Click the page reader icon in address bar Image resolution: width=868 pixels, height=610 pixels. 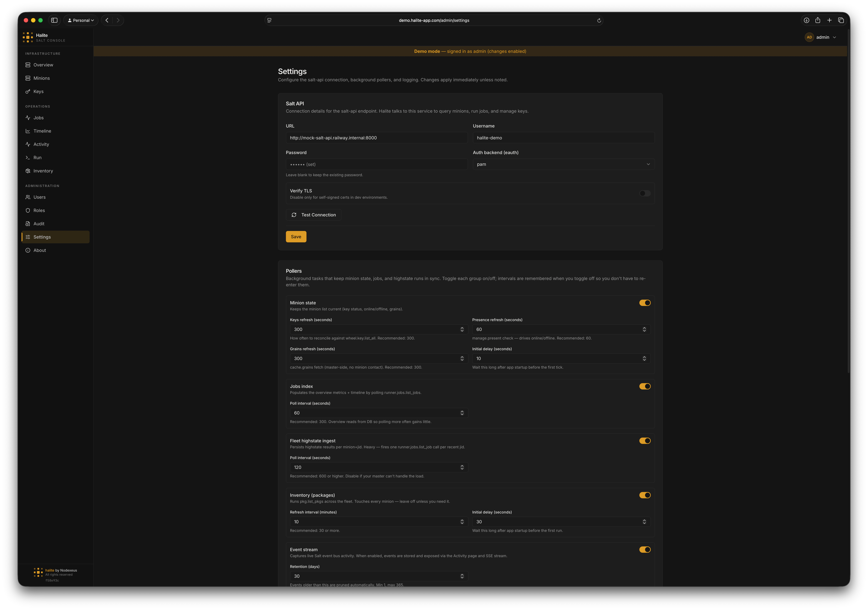pos(269,20)
